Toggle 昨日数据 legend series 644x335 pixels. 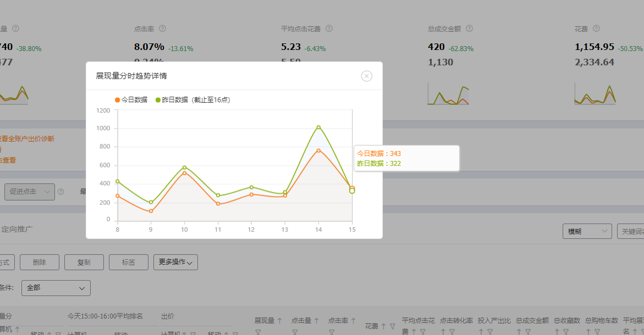click(x=192, y=100)
